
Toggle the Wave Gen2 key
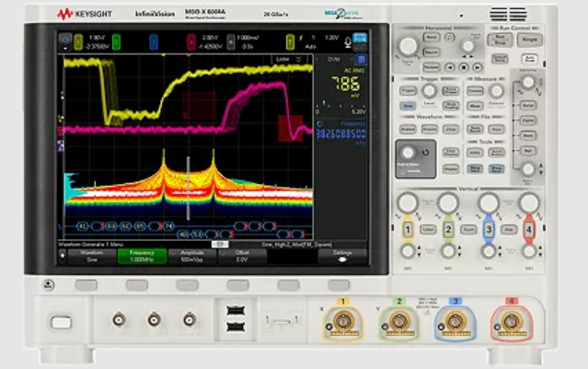pyautogui.click(x=496, y=168)
